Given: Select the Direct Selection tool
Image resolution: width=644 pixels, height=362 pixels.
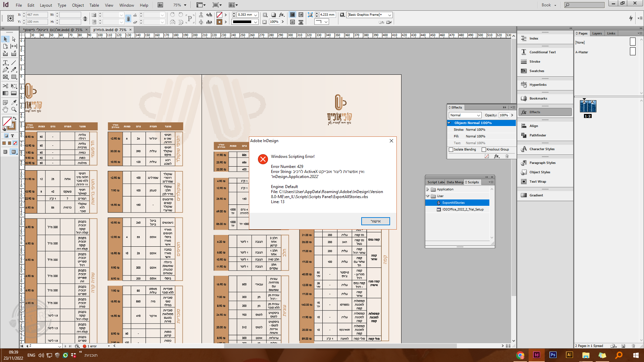Looking at the screenshot, I should point(14,39).
